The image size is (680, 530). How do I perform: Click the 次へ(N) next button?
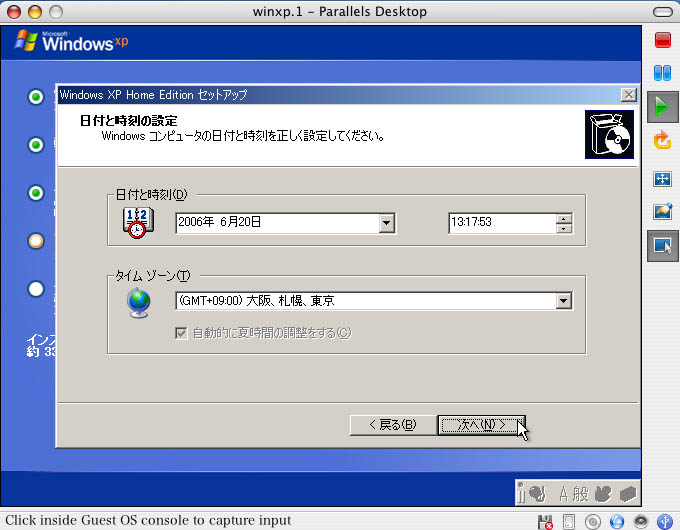pyautogui.click(x=481, y=425)
